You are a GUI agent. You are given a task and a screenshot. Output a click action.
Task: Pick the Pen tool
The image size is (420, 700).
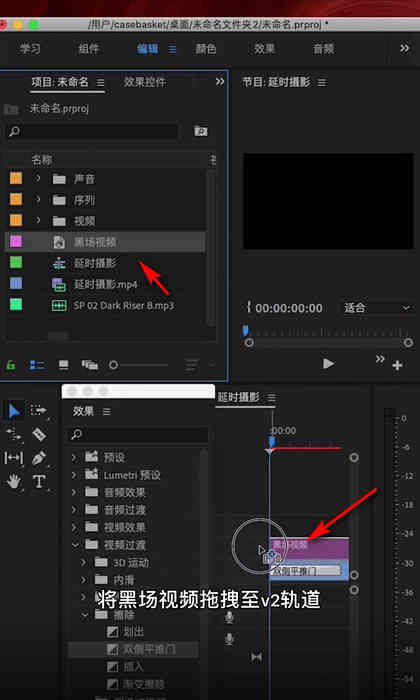tap(39, 458)
